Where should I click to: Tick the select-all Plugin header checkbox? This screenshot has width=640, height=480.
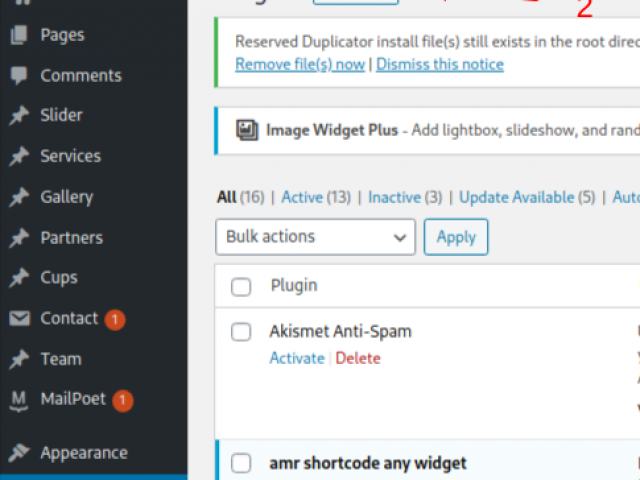241,287
